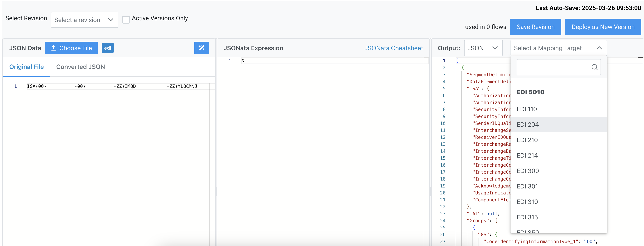This screenshot has height=246, width=644.
Task: Select EDI 204 from mapping list
Action: (x=528, y=125)
